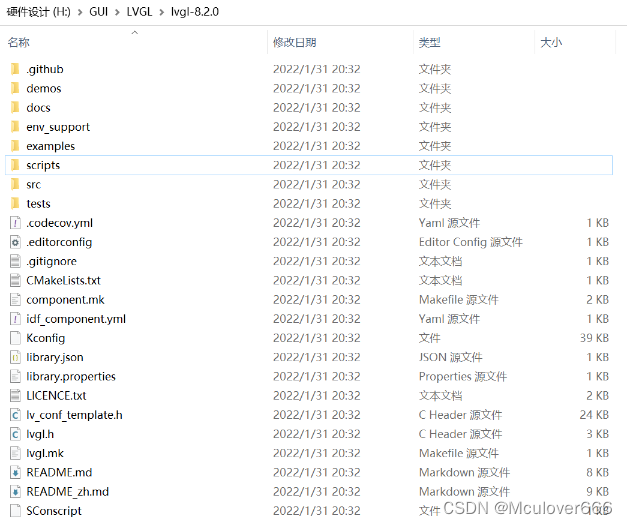Click the env_support folder icon
Image resolution: width=627 pixels, height=524 pixels.
coord(15,127)
